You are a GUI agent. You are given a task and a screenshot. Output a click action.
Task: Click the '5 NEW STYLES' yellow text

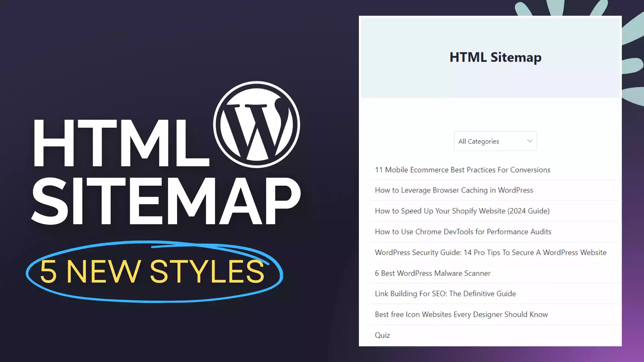coord(152,271)
